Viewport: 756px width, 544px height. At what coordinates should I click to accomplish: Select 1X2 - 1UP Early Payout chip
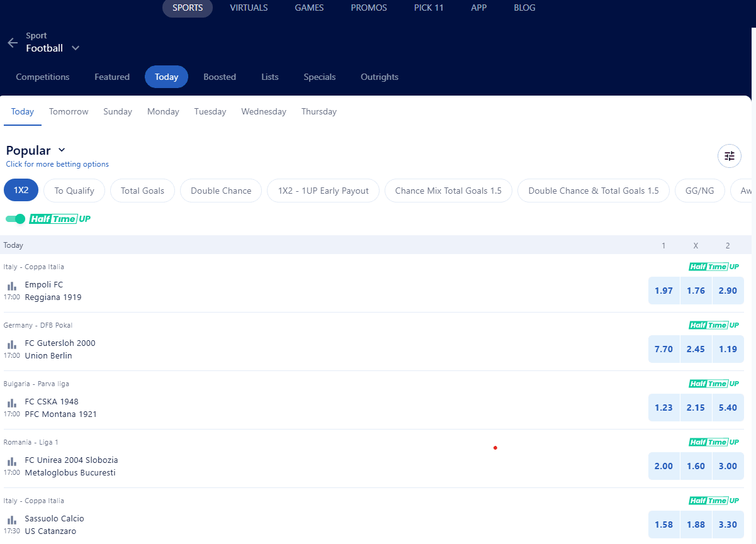pyautogui.click(x=324, y=191)
